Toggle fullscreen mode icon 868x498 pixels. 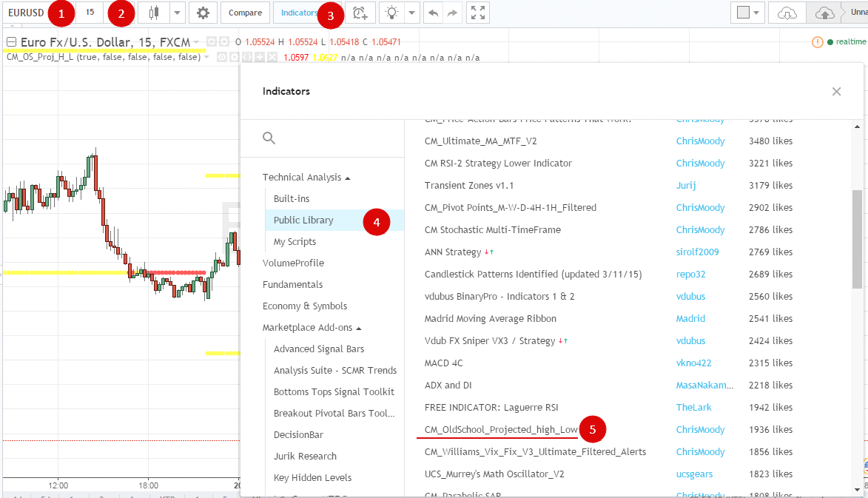tap(478, 13)
